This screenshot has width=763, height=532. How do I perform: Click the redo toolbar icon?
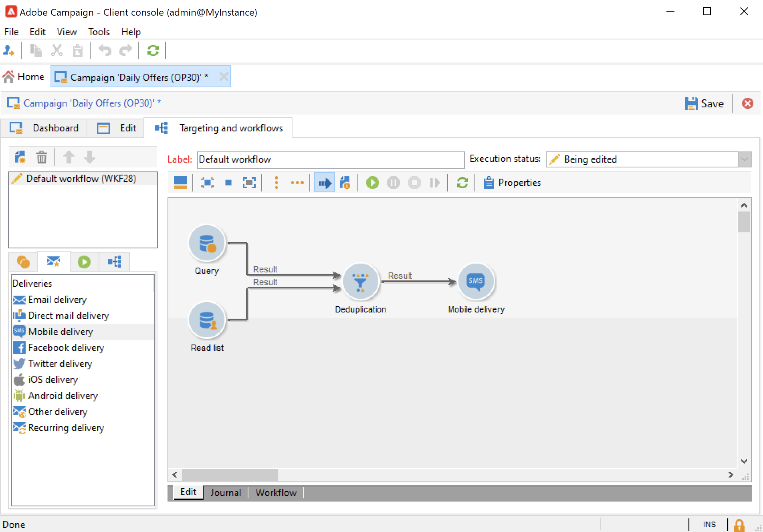coord(126,50)
